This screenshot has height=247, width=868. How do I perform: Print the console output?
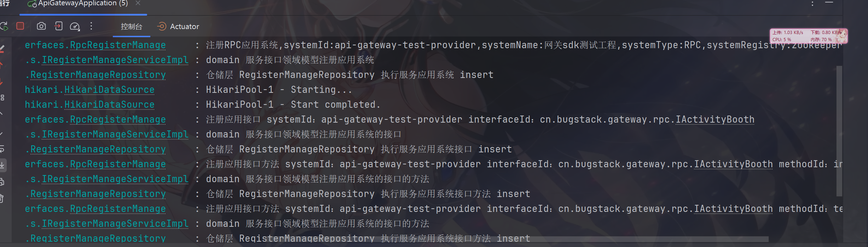coord(2,182)
